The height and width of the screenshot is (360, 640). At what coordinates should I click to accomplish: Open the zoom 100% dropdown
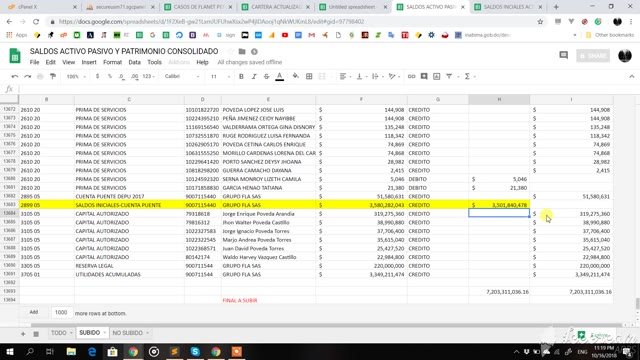76,76
